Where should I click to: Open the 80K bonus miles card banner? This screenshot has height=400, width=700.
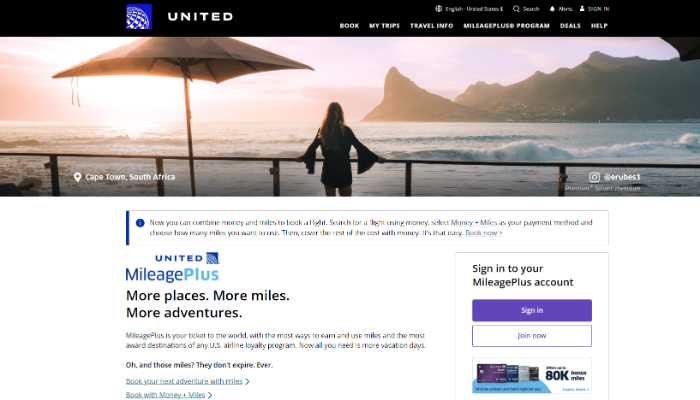pyautogui.click(x=532, y=376)
